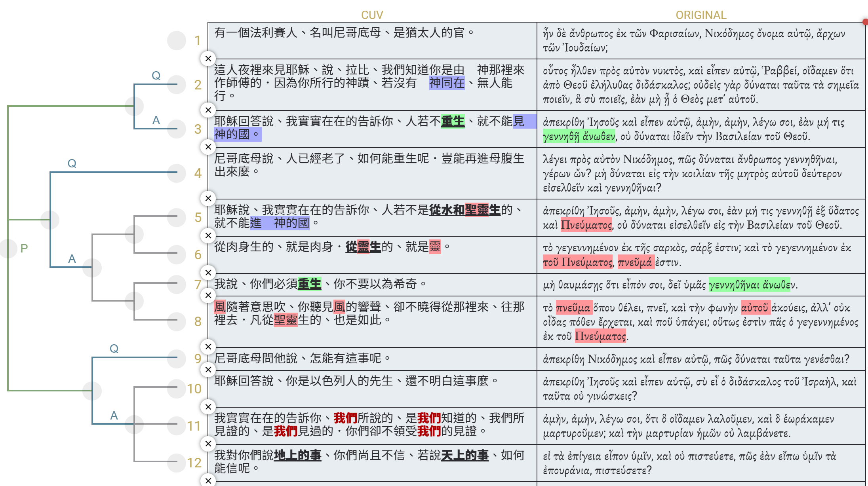Click the underlined 地上的事 in verse 12
The image size is (868, 486).
[x=297, y=455]
